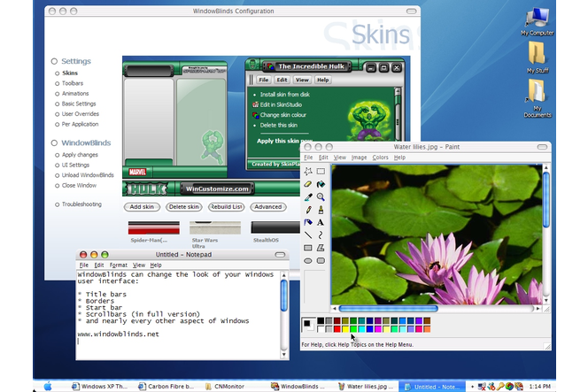Click Install skin from disk option
The height and width of the screenshot is (392, 588).
tap(284, 95)
